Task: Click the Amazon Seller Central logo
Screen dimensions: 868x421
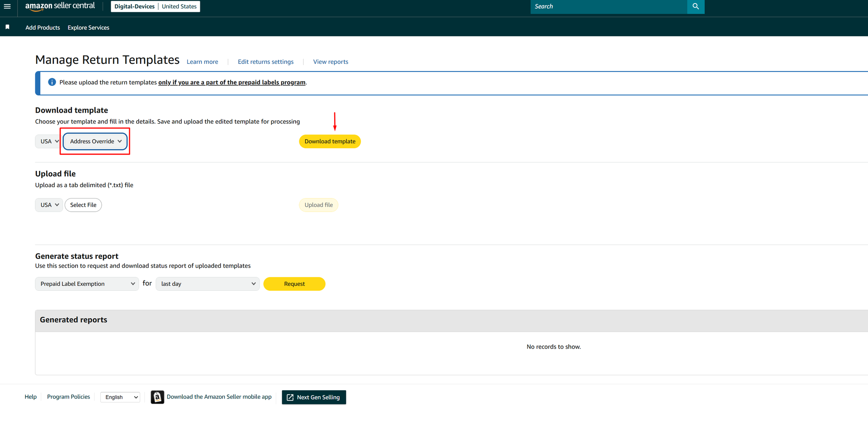Action: click(60, 6)
